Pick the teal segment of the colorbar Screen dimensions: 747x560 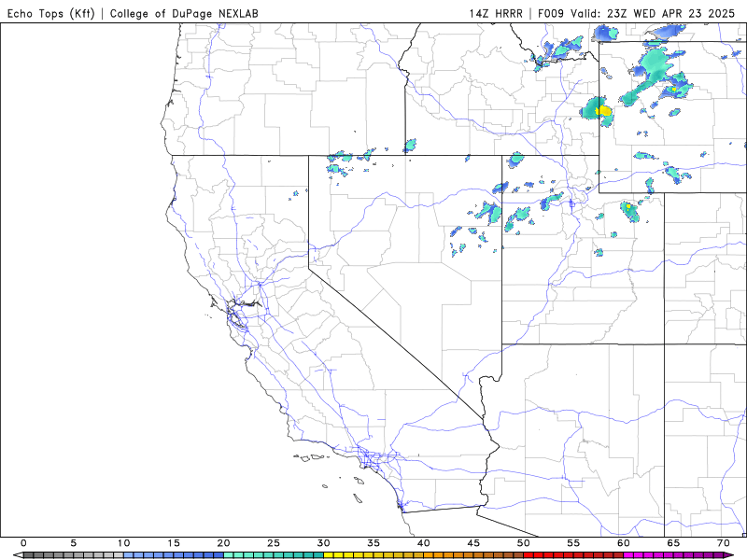(x=274, y=555)
